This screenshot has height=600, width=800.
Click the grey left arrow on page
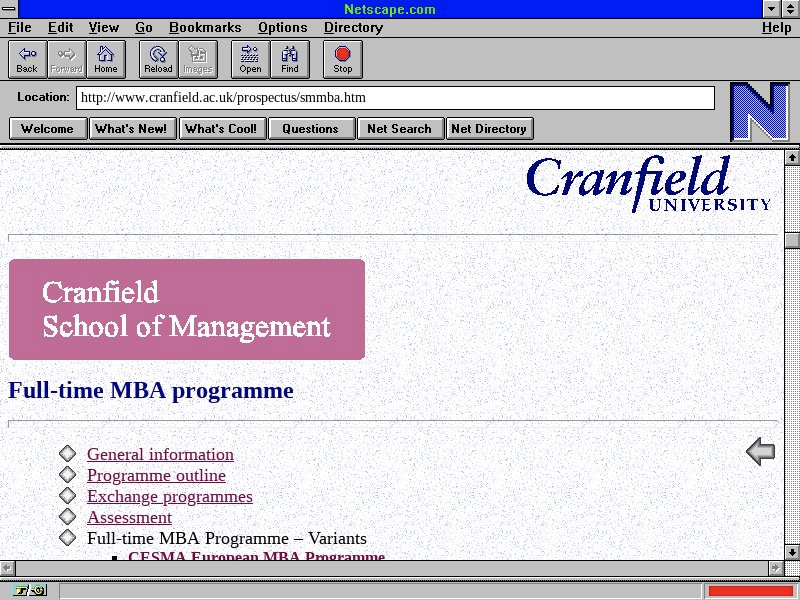coord(761,452)
